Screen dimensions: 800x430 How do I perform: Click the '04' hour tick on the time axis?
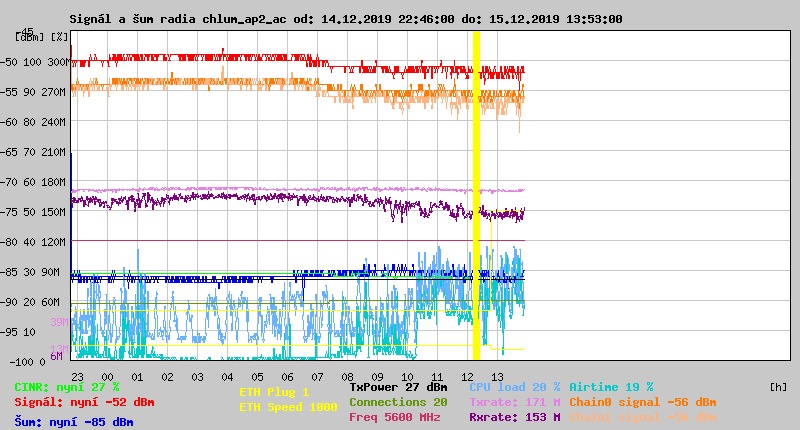[228, 377]
